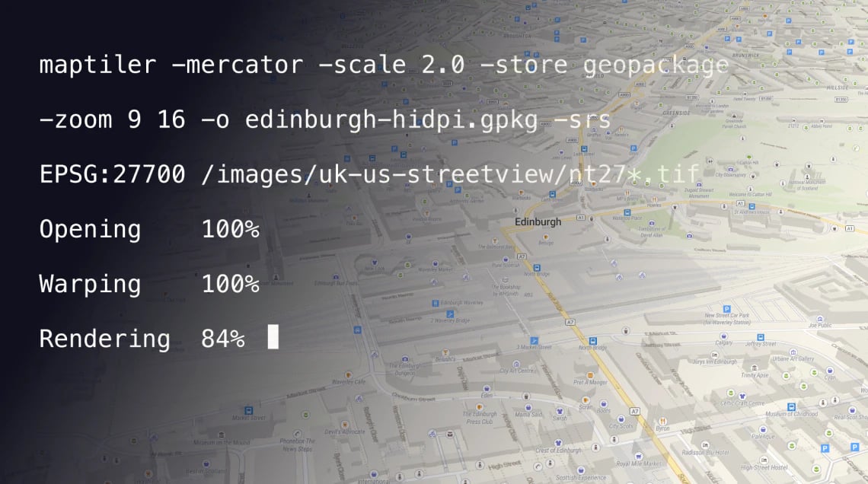Viewport: 868px width, 484px height.
Task: Select the 'High Street Hostel' label
Action: pos(764,468)
